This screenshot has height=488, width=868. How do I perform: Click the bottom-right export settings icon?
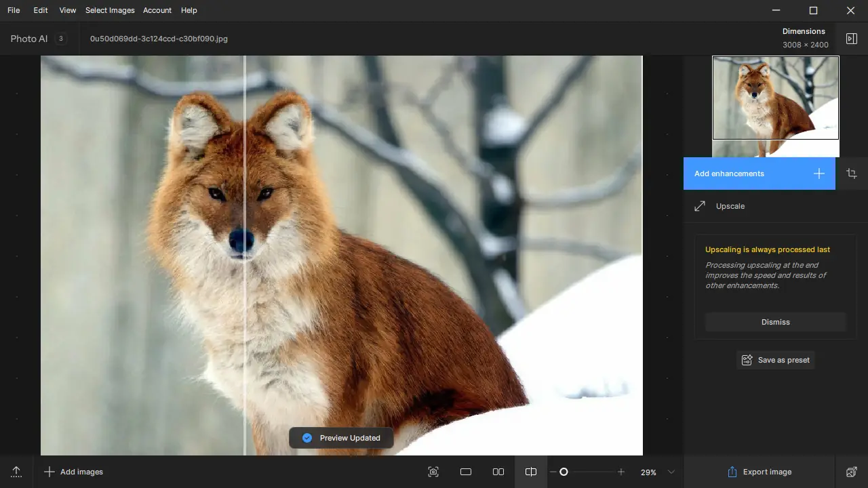click(852, 472)
